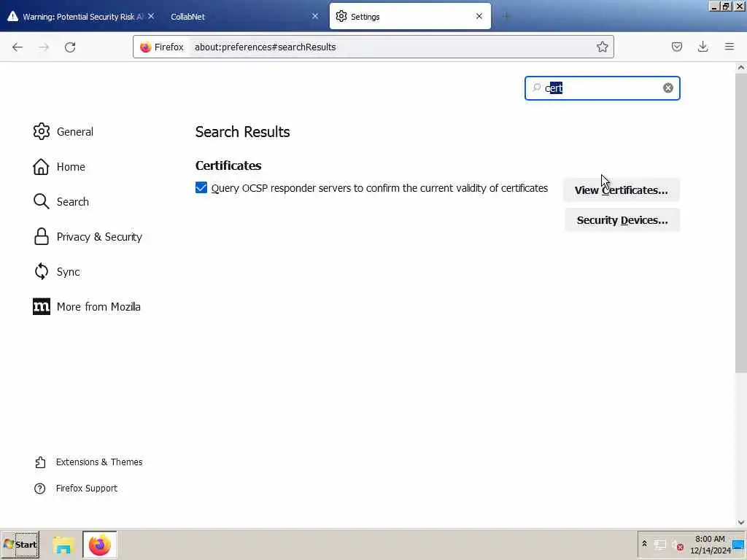This screenshot has width=747, height=560.
Task: Click the clock showing 8:00 AM
Action: tap(709, 539)
